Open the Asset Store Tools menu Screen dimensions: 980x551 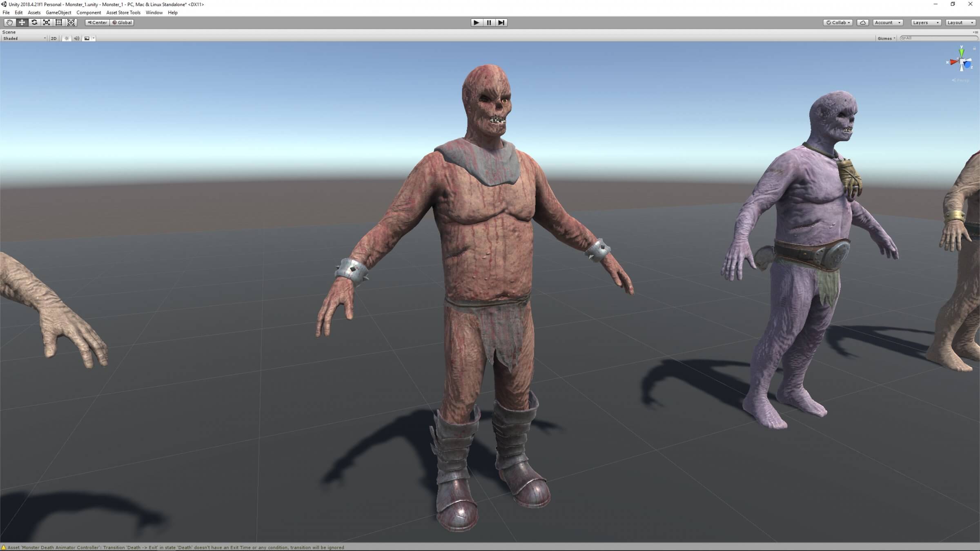123,13
